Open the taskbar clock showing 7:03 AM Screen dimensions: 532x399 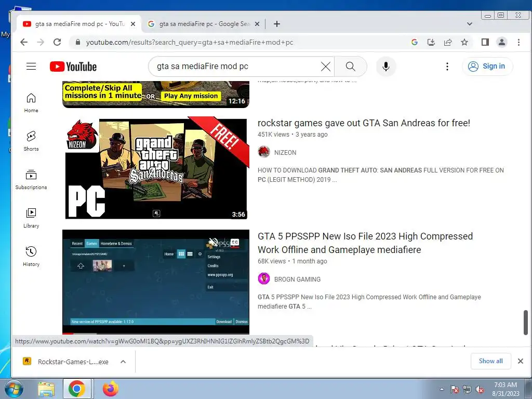pos(506,389)
